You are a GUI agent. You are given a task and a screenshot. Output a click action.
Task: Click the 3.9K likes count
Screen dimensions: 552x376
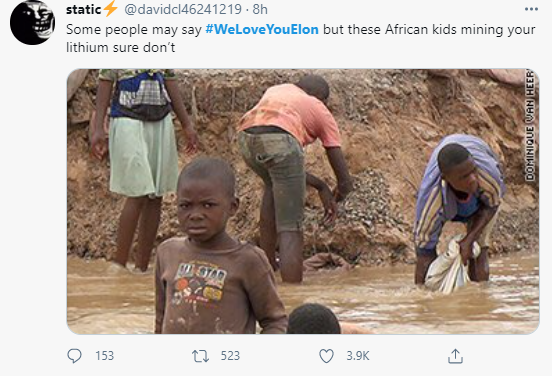(358, 356)
